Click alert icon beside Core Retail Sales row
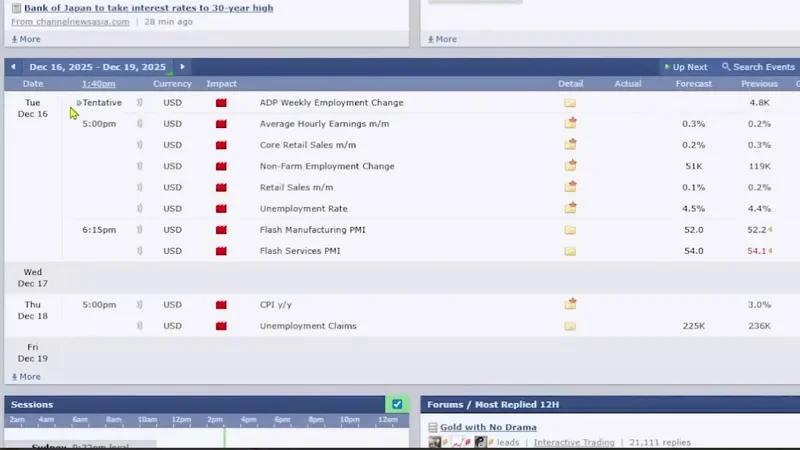 click(140, 146)
